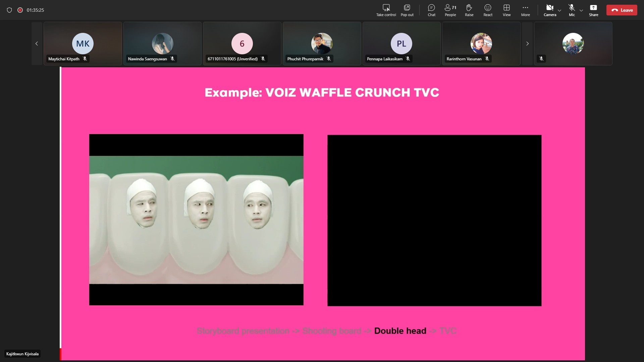644x362 pixels.
Task: Select Pennapa Laikasikam participant tile
Action: tap(401, 44)
